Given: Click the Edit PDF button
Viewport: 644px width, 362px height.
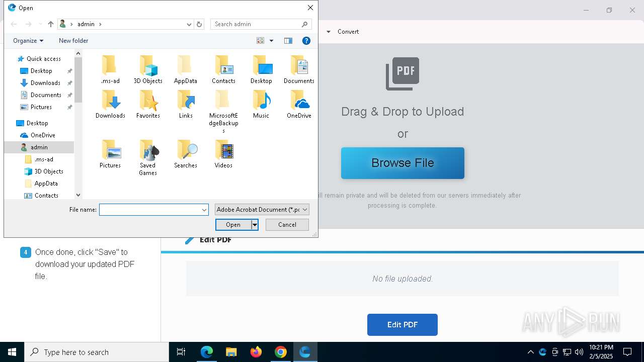Looking at the screenshot, I should pos(403,325).
